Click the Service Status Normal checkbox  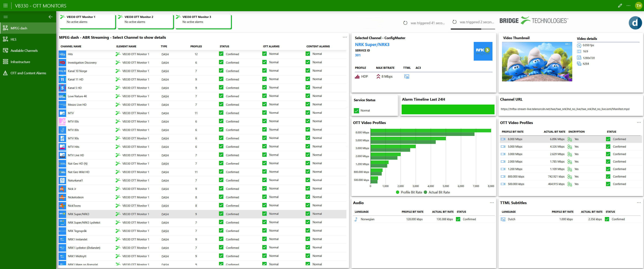356,110
